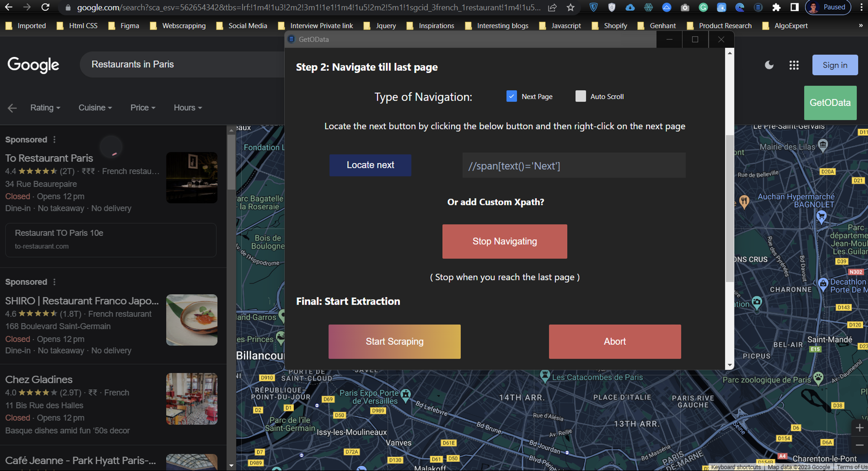Open the Paused profile menu

[x=828, y=7]
